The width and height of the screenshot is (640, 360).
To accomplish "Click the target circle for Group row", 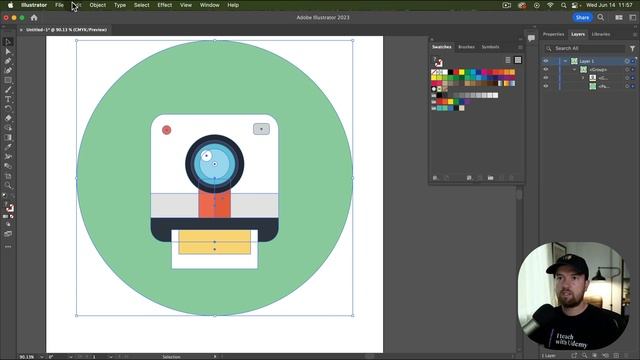I will pyautogui.click(x=627, y=69).
